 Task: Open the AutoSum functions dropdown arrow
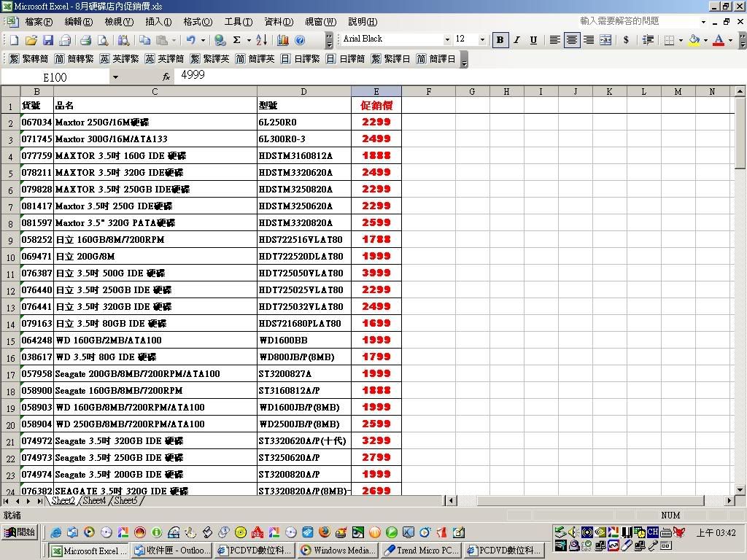[249, 40]
